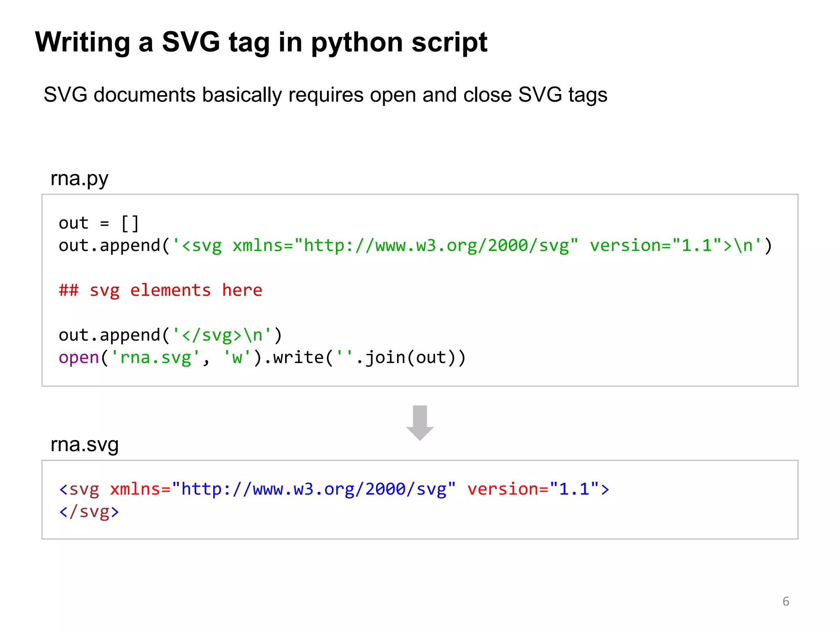Click the 'rna.svg' file label

click(x=84, y=445)
